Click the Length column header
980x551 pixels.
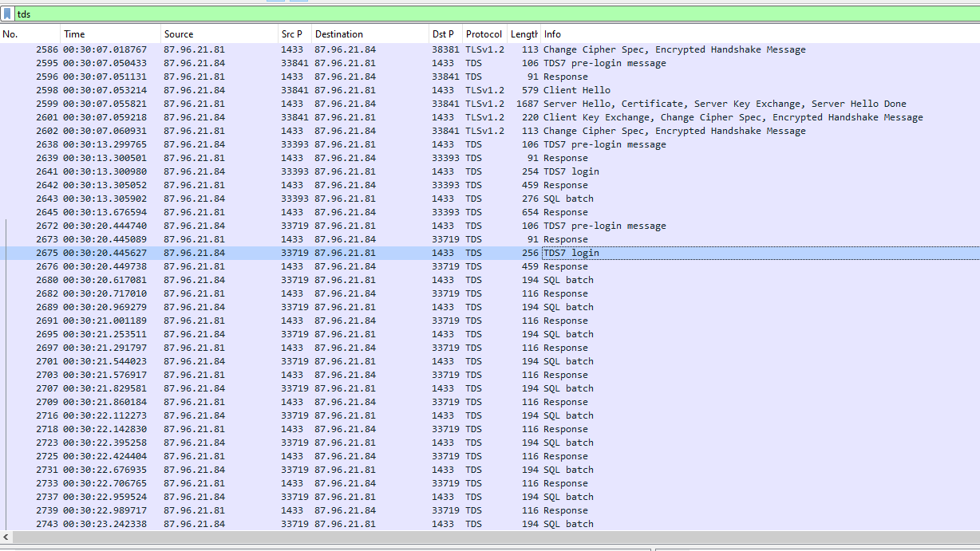524,34
